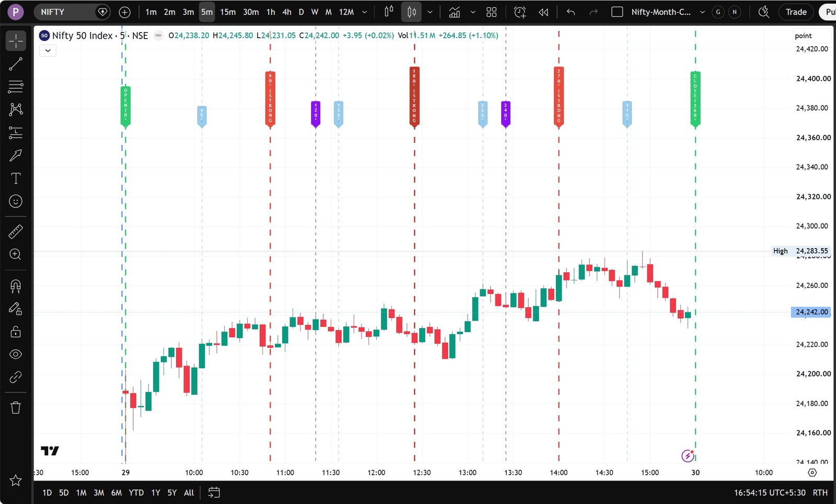
Task: Toggle the highlighted chart type button
Action: tap(412, 12)
